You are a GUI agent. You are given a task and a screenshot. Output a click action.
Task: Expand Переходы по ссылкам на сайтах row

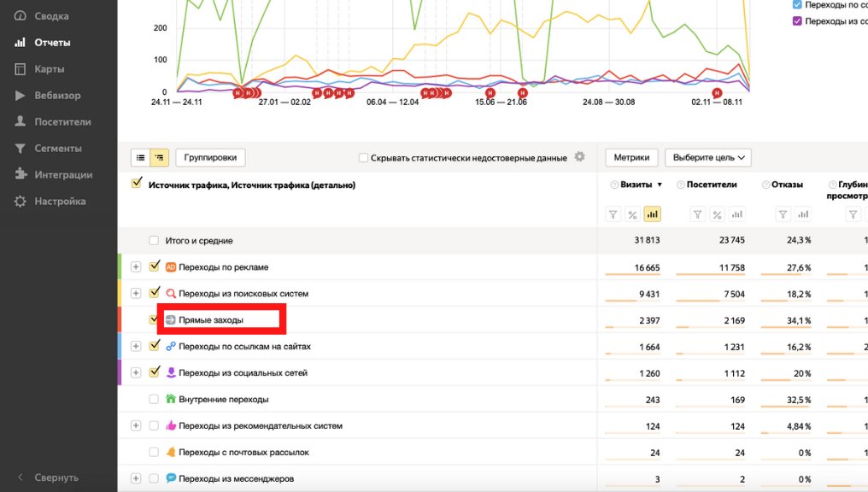[x=135, y=346]
